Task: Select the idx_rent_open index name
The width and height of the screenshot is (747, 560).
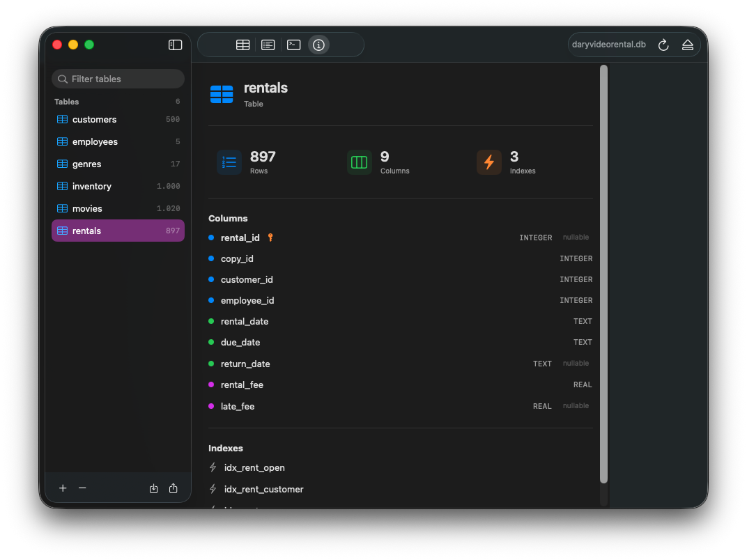Action: tap(254, 467)
